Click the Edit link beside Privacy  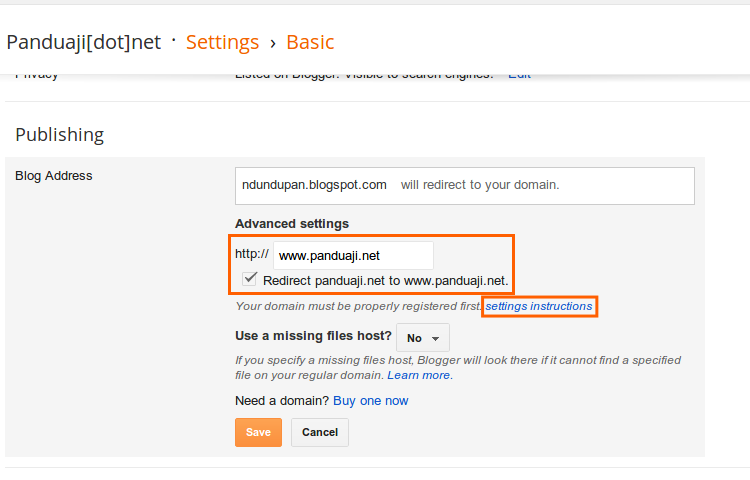(519, 76)
